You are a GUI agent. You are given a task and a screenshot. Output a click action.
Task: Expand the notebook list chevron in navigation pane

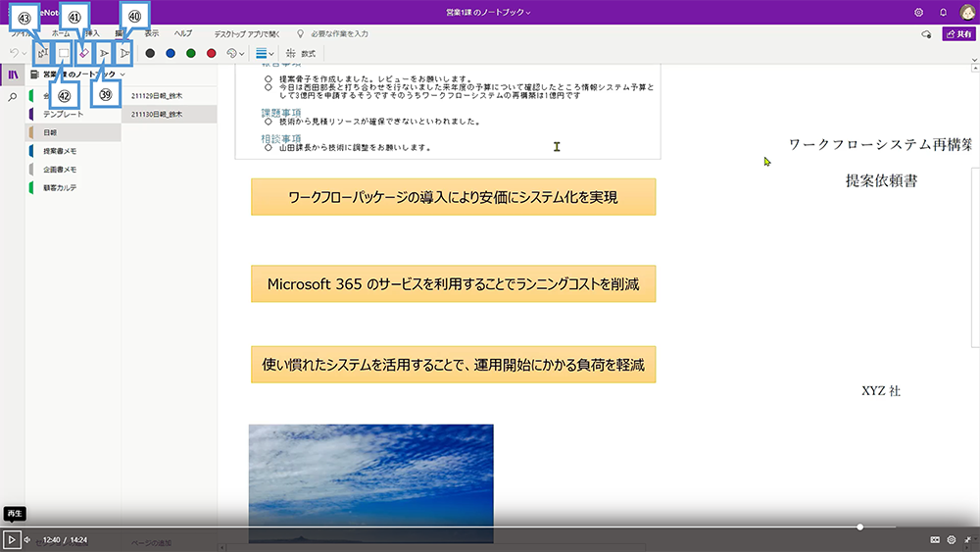tap(122, 75)
